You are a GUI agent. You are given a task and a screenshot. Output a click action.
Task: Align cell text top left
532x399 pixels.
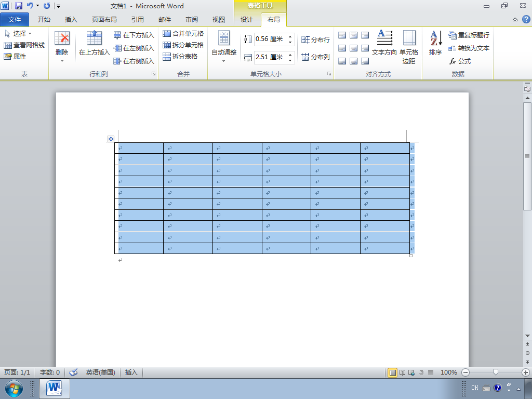pos(342,35)
